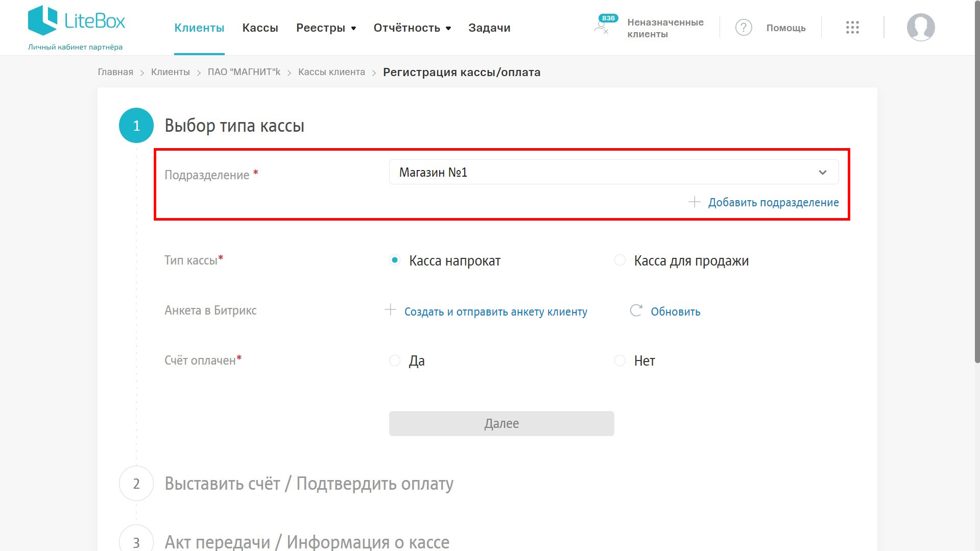
Task: Go to Клиенты breadcrumb
Action: [171, 72]
